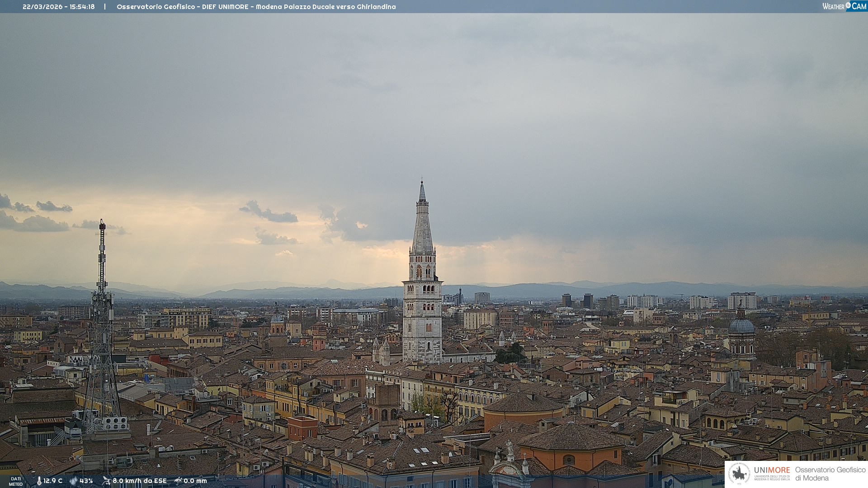Click the UNIMORE circular seal emblem
Image resolution: width=868 pixels, height=488 pixels.
click(x=739, y=474)
